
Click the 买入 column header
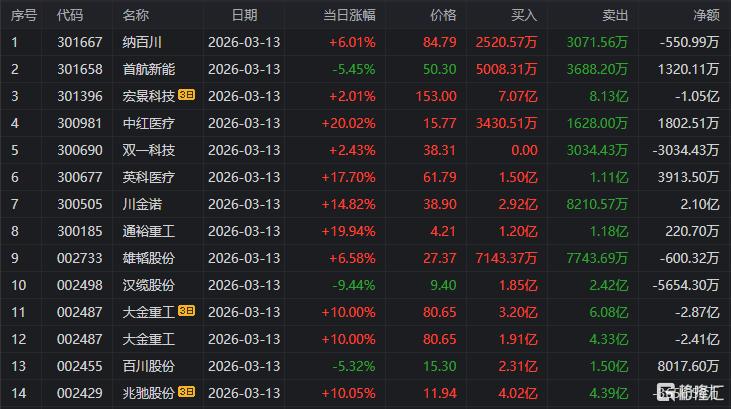click(523, 15)
